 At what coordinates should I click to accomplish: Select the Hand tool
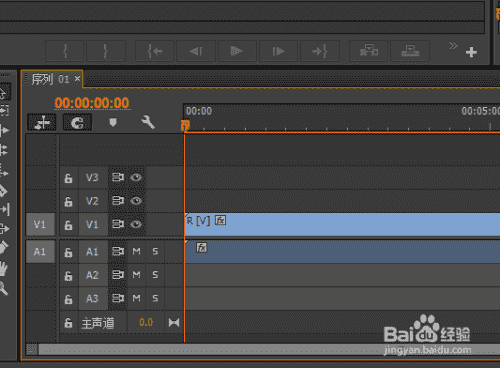3,268
